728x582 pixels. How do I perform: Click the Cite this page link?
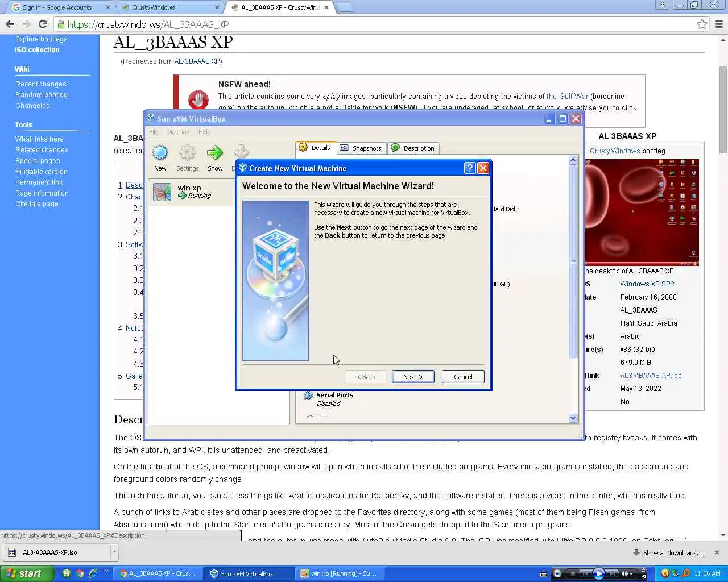pyautogui.click(x=37, y=204)
